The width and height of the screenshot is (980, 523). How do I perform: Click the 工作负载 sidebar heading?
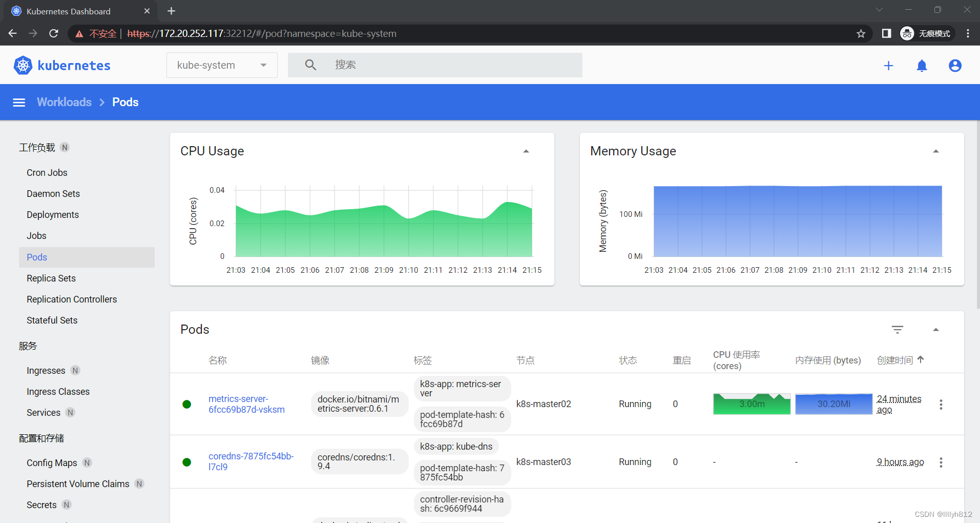37,148
